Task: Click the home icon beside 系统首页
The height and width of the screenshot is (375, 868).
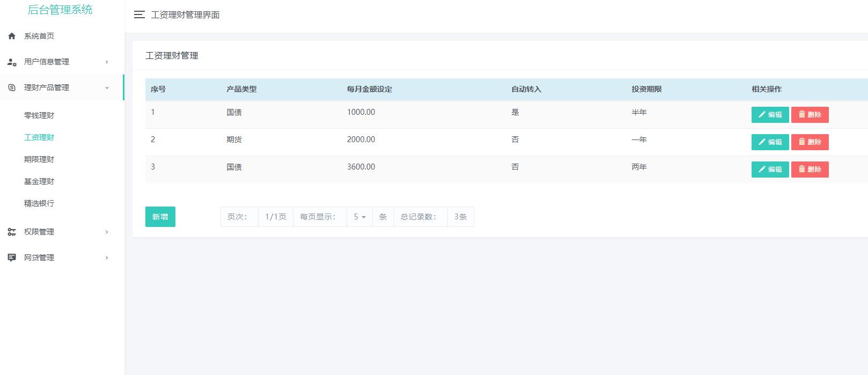Action: point(12,36)
